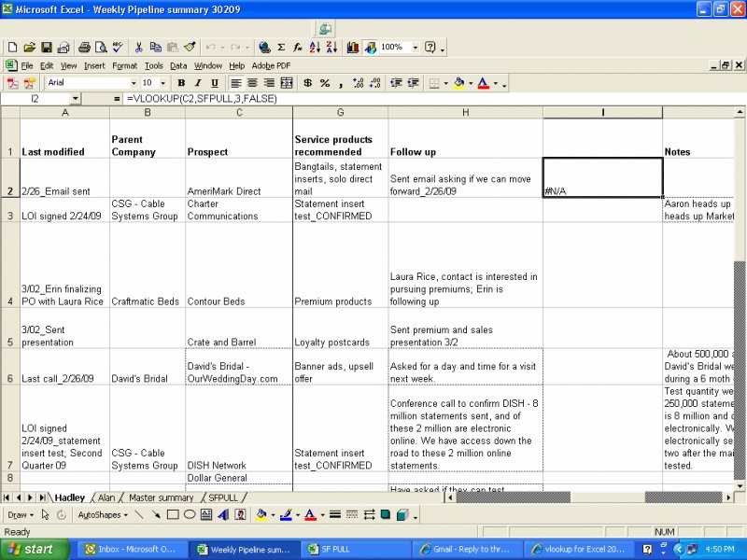Click the Increase Indent icon
This screenshot has width=747, height=560.
coord(413,83)
